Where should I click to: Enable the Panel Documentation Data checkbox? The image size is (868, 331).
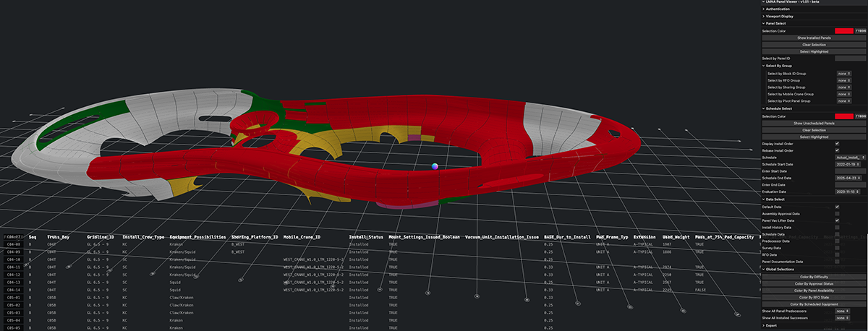pyautogui.click(x=838, y=262)
